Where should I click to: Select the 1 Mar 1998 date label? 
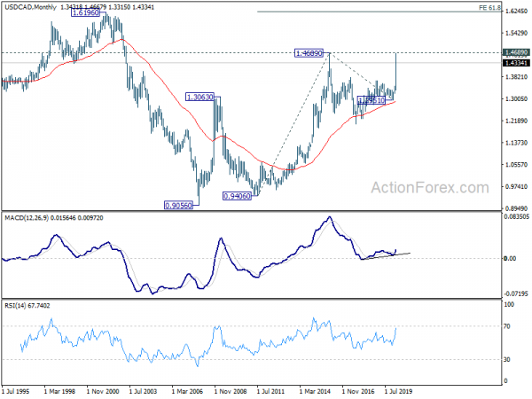[59, 392]
